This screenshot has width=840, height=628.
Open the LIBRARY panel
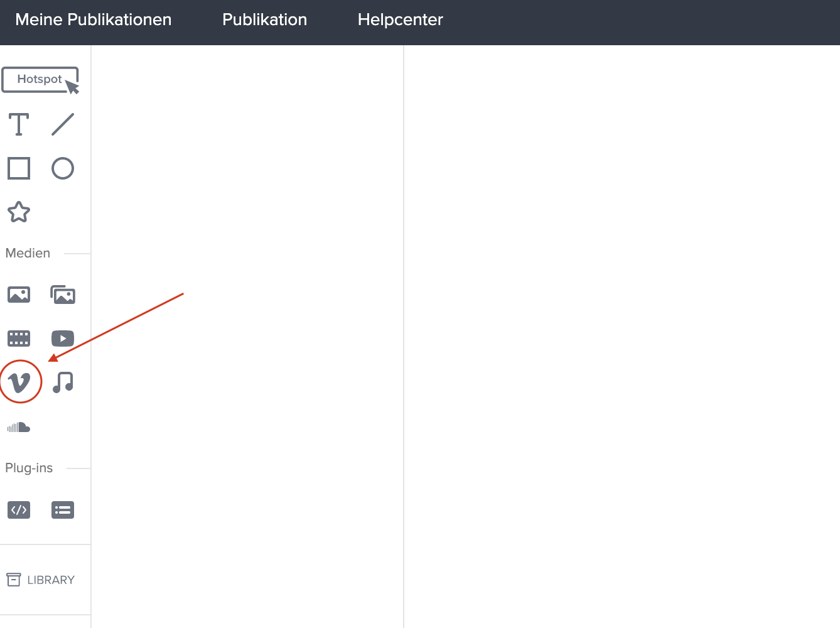(41, 580)
